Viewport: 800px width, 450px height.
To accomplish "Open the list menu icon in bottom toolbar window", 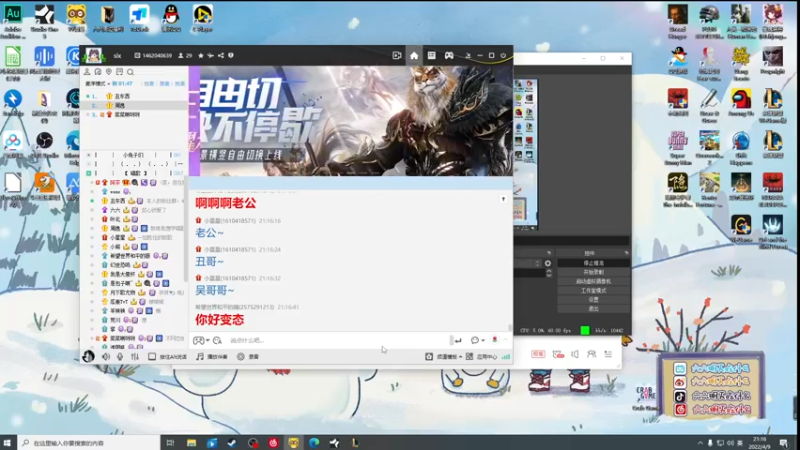I will 608,354.
